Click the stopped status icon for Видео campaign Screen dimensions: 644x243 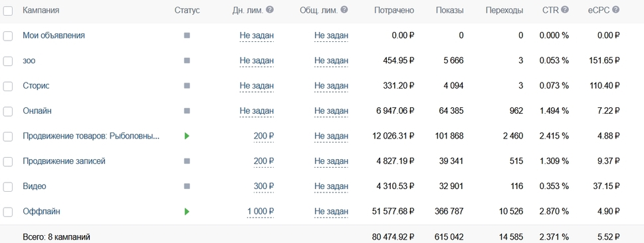click(187, 186)
